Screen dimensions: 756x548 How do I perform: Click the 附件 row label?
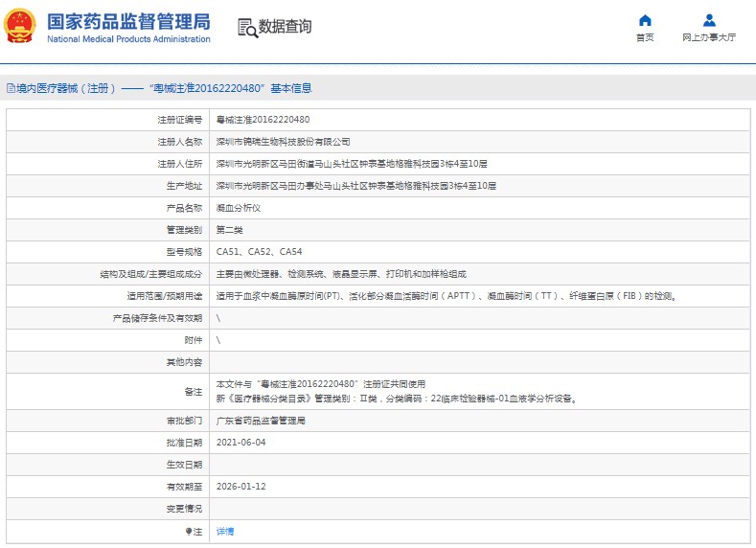[x=194, y=340]
